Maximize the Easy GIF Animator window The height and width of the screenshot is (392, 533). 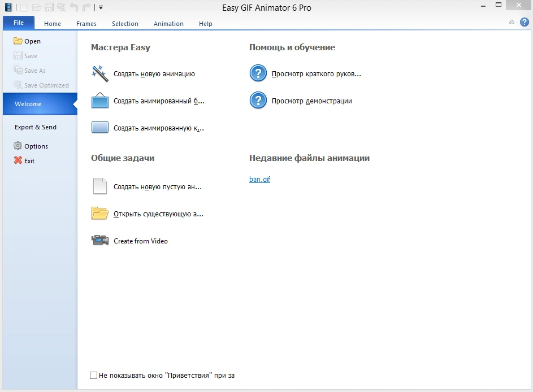[x=499, y=5]
